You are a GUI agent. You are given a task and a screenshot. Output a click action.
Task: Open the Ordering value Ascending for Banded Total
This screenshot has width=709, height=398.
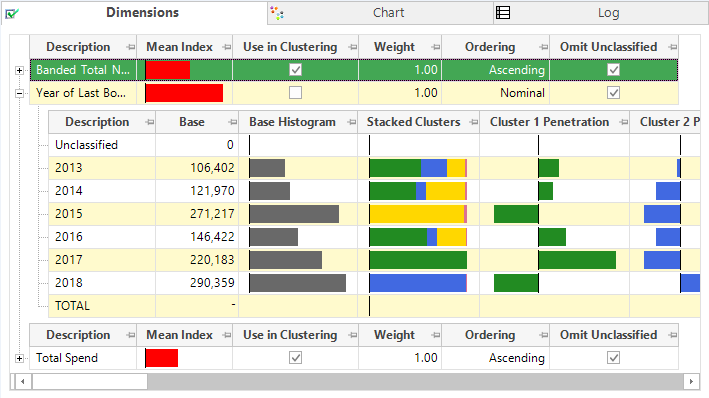tap(516, 70)
